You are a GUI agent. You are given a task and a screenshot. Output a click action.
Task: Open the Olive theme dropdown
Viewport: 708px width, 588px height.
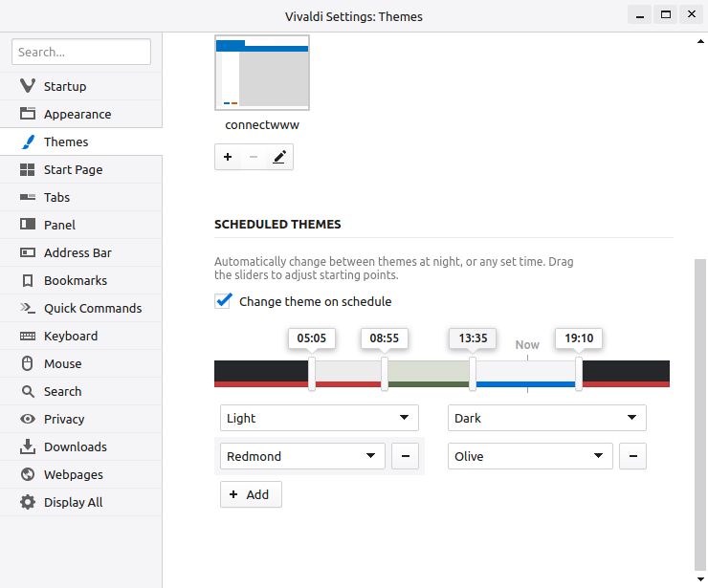[530, 456]
